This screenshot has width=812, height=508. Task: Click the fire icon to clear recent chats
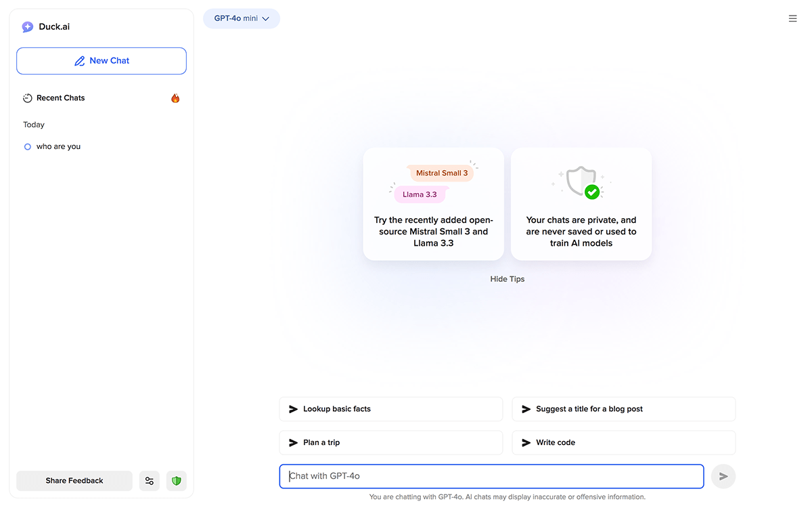pos(175,98)
